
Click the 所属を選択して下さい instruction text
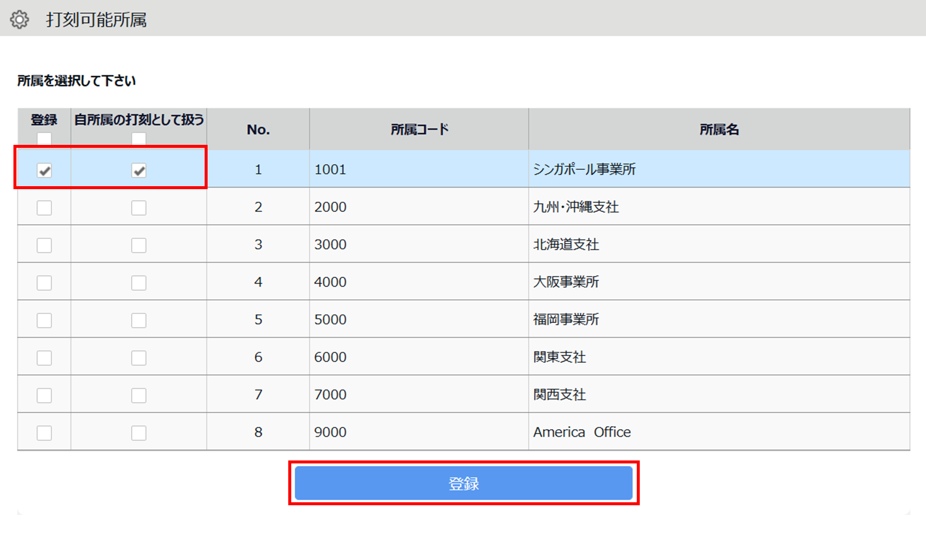[x=76, y=81]
